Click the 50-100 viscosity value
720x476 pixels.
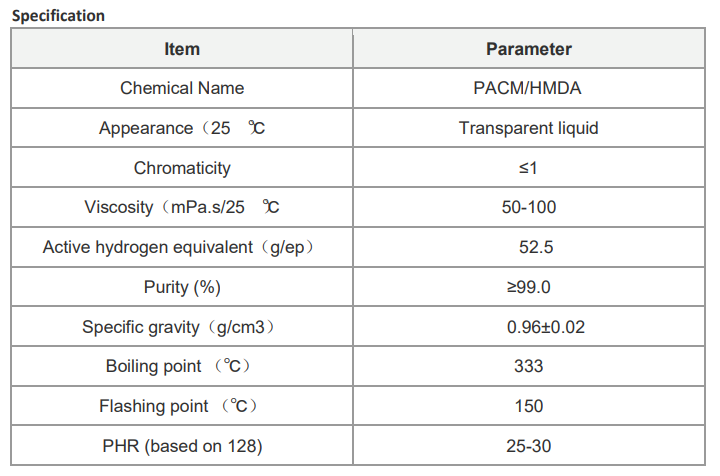pyautogui.click(x=528, y=207)
